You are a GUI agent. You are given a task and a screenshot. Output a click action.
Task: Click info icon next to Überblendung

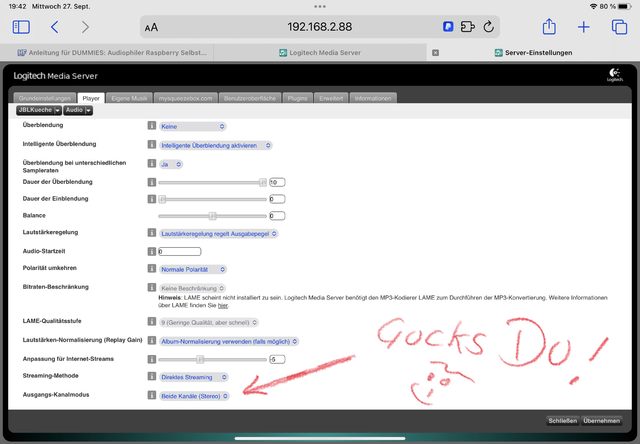152,127
